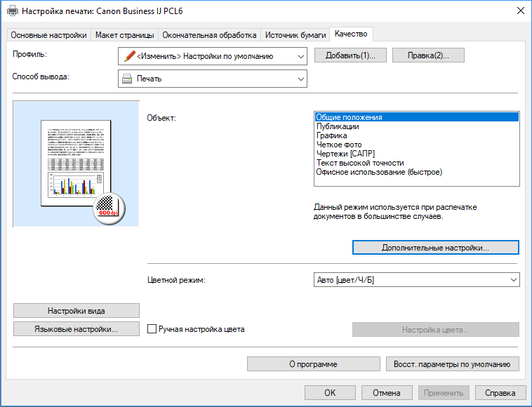532x407 pixels.
Task: Click the Правка(2)... button
Action: click(428, 55)
